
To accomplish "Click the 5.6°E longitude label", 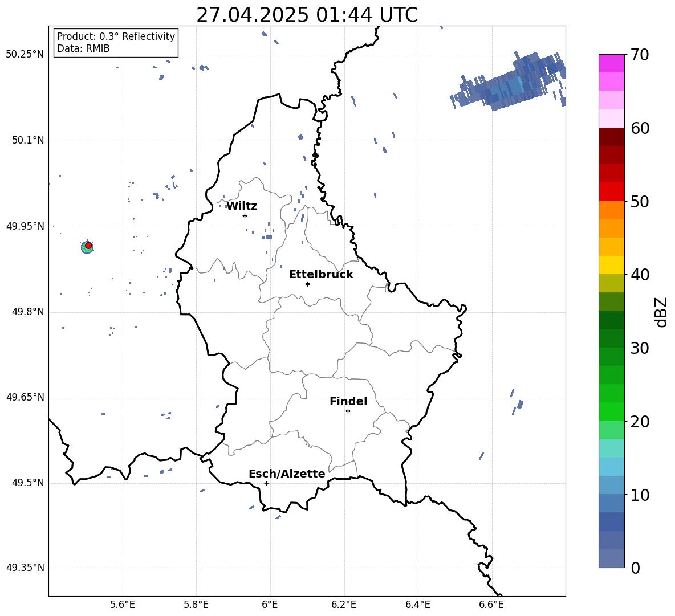I will coord(123,605).
